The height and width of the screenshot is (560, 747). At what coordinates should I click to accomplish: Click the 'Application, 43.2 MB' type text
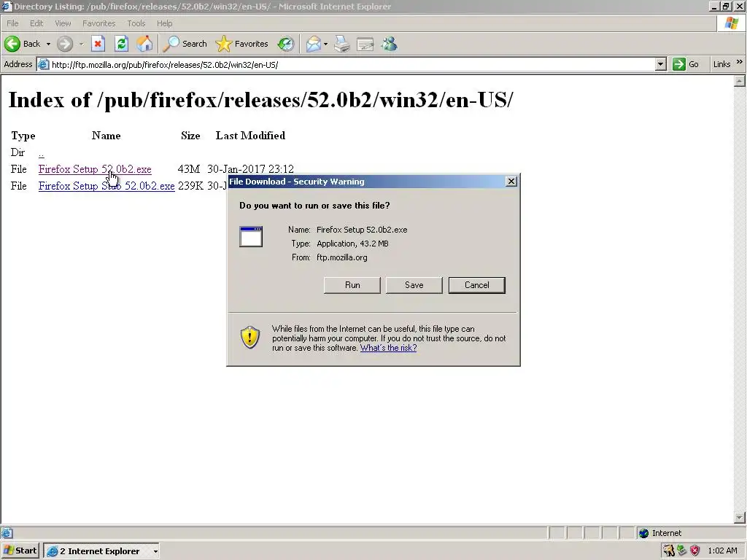coord(352,244)
